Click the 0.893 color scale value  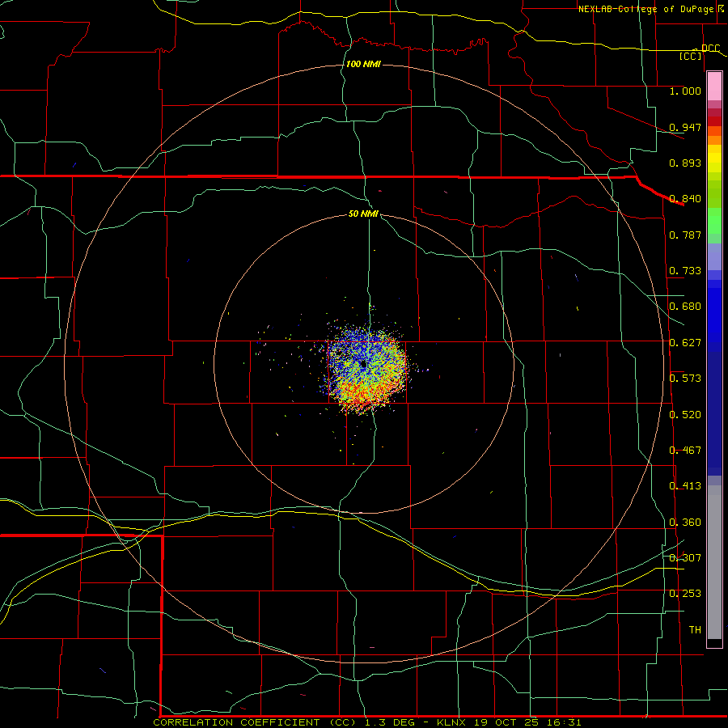pyautogui.click(x=685, y=163)
